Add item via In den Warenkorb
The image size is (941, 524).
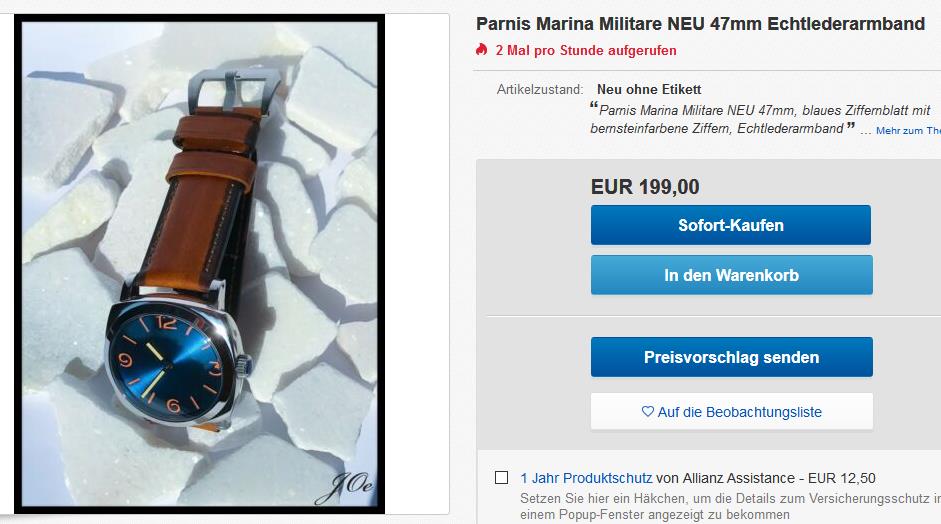(x=730, y=275)
